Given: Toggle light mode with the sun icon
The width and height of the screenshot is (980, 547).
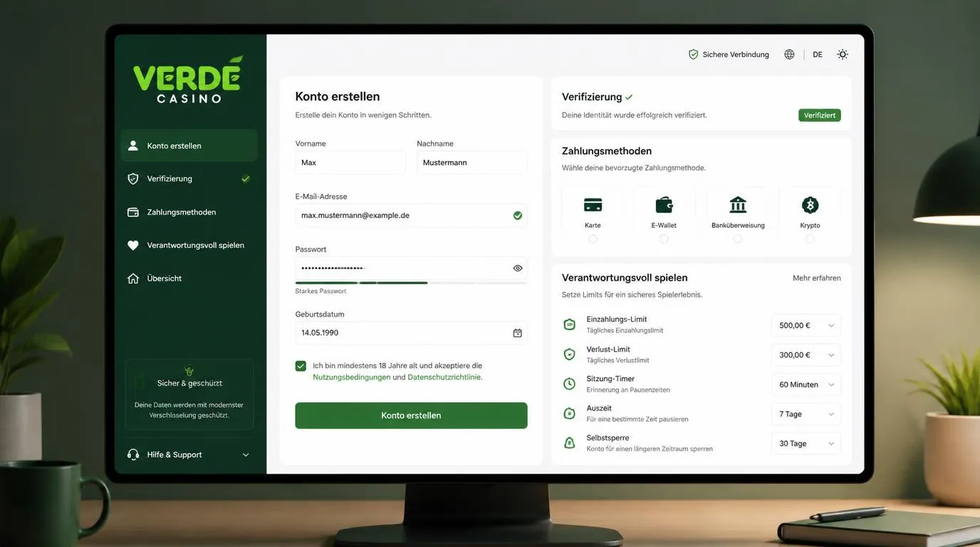Looking at the screenshot, I should 843,54.
